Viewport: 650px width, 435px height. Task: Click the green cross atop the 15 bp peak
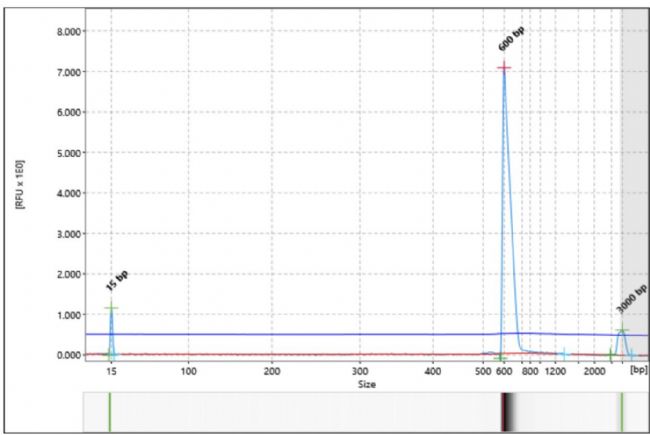click(111, 308)
